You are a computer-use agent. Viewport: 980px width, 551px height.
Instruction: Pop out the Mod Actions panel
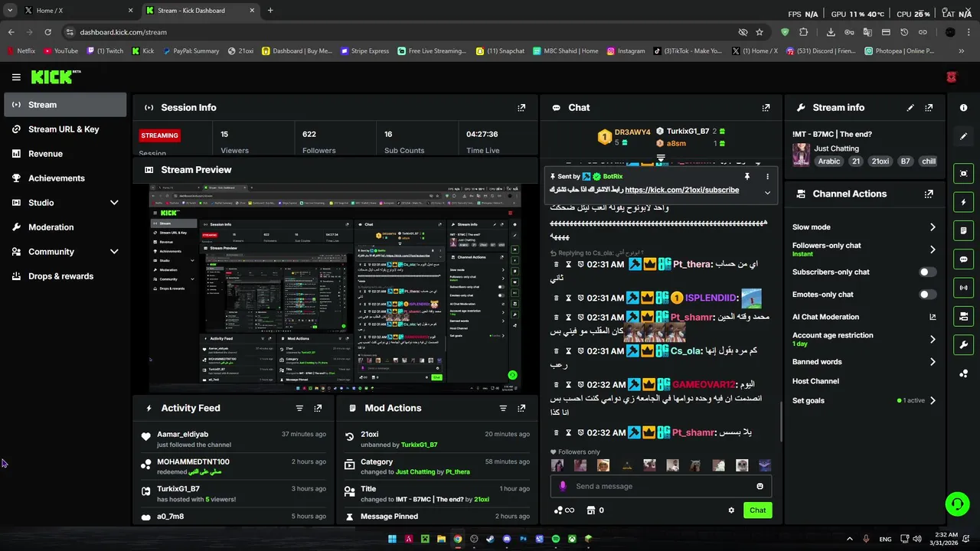pyautogui.click(x=521, y=409)
